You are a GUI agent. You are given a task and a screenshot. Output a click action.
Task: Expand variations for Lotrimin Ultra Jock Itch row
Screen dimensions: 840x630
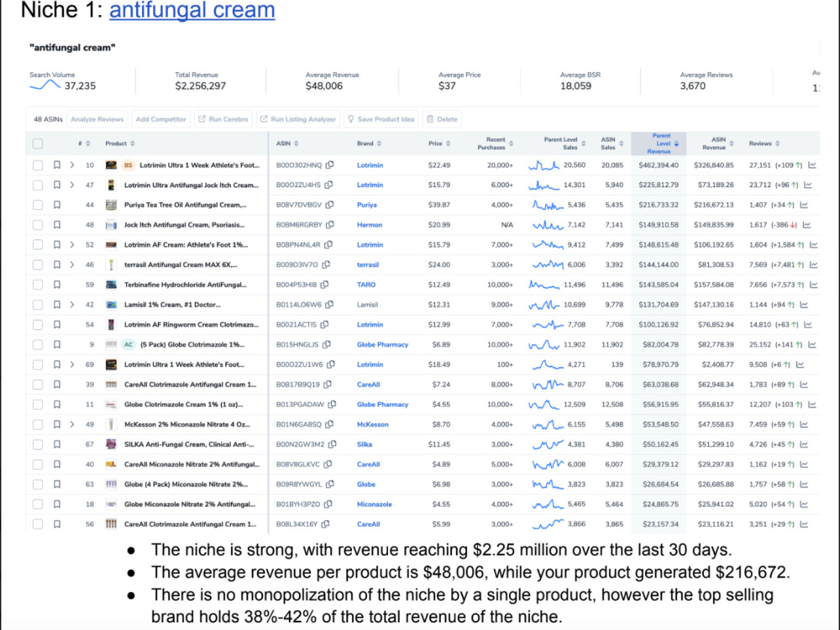[x=71, y=185]
